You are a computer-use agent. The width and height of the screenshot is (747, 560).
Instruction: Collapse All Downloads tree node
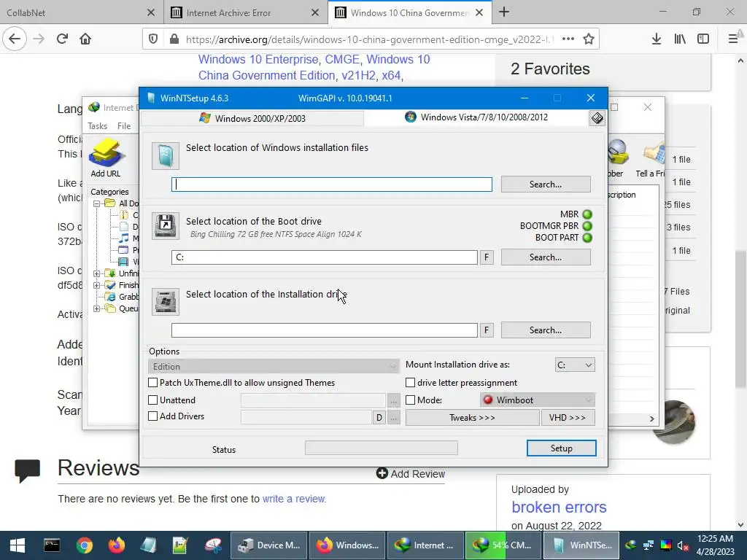pyautogui.click(x=97, y=203)
